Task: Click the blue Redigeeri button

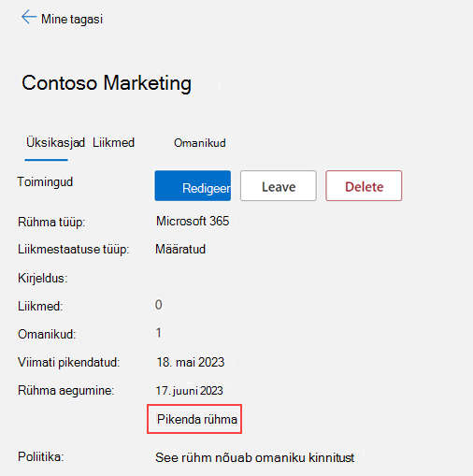Action: [x=193, y=186]
